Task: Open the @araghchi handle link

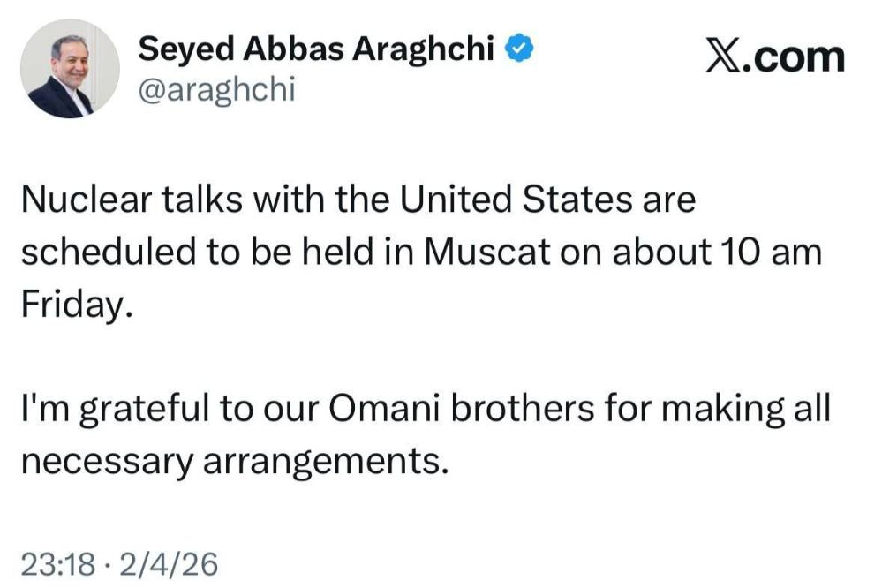Action: click(216, 89)
